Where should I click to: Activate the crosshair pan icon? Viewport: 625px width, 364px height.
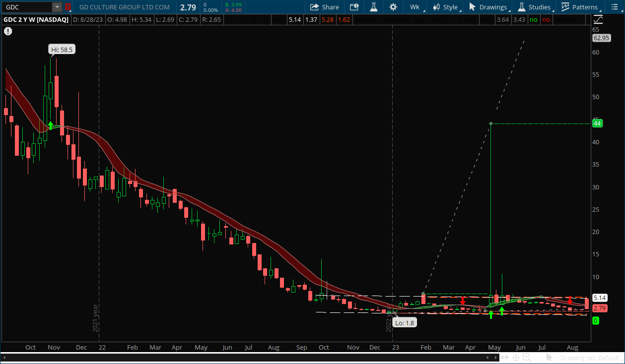tap(516, 358)
